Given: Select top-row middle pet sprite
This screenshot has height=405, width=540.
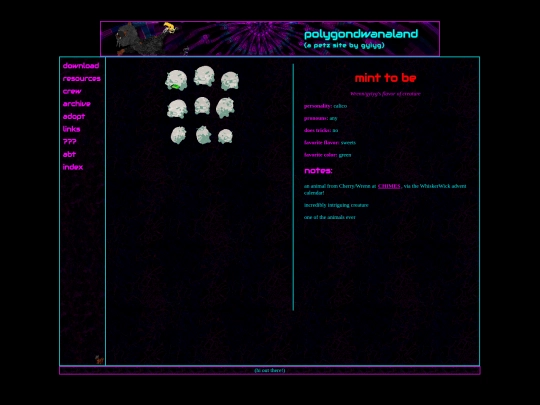Looking at the screenshot, I should pyautogui.click(x=204, y=76).
